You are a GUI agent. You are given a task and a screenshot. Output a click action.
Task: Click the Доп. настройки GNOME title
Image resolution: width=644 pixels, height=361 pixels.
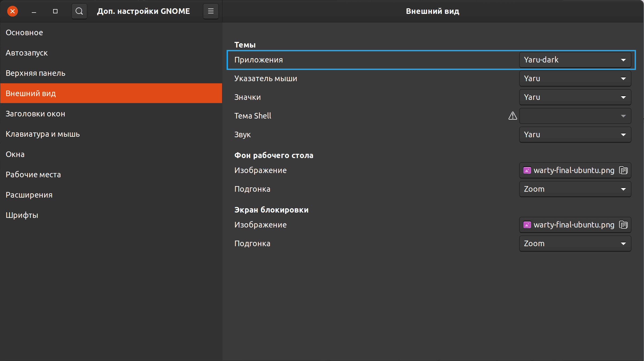143,11
